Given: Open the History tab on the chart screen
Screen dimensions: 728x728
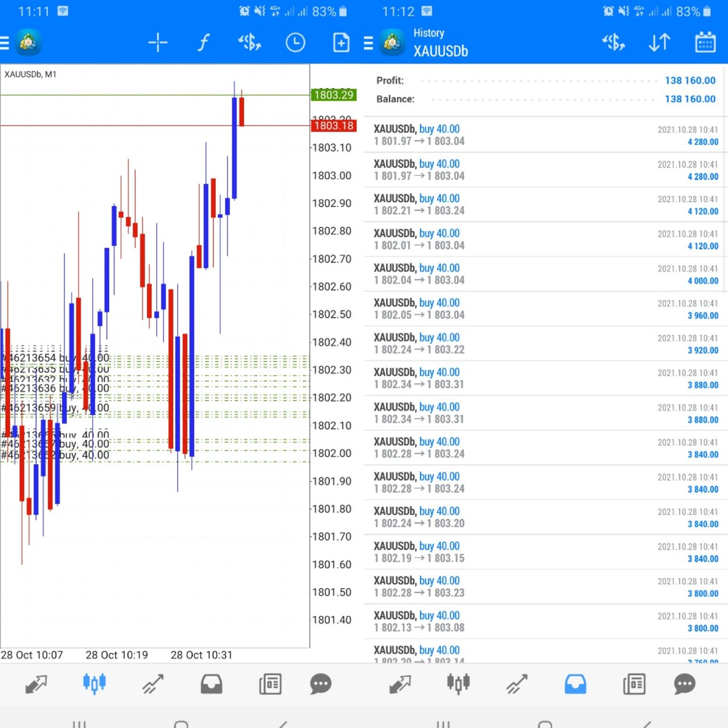Looking at the screenshot, I should pyautogui.click(x=211, y=684).
